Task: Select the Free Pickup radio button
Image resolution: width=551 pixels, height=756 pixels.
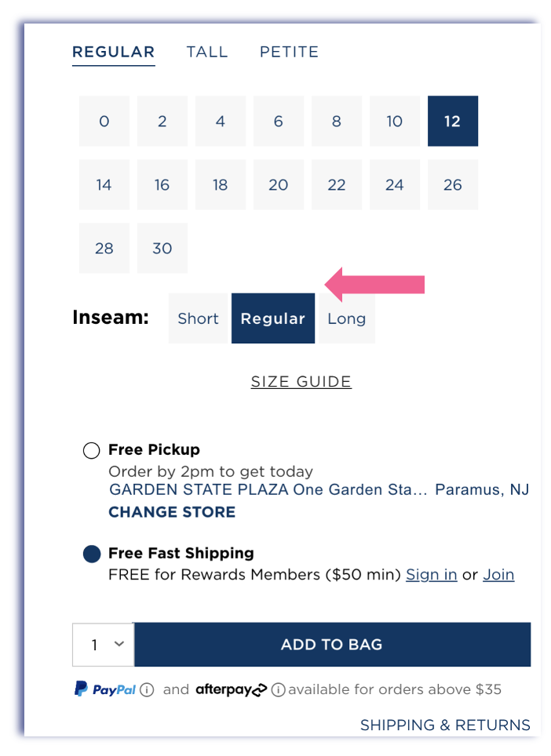Action: (x=91, y=450)
